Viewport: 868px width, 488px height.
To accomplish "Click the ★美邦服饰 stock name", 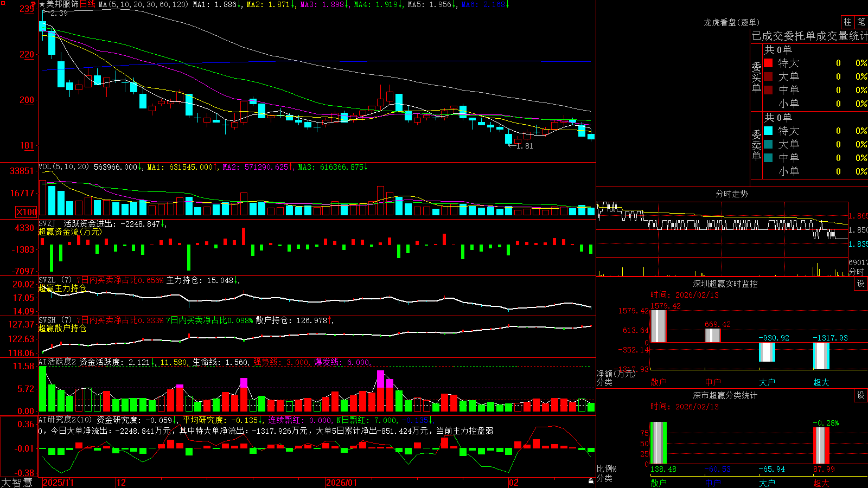I will coord(59,4).
